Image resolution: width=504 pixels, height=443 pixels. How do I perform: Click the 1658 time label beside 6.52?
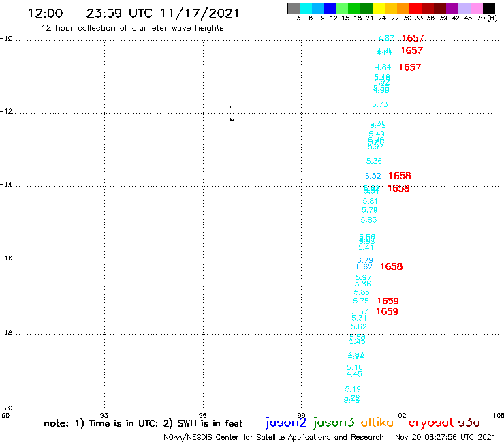tap(400, 176)
